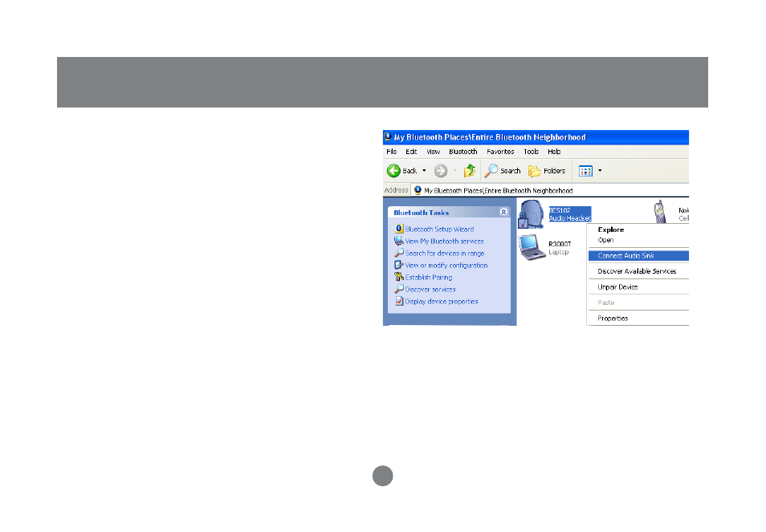766x532 pixels.
Task: Click Display device properties link
Action: (441, 302)
